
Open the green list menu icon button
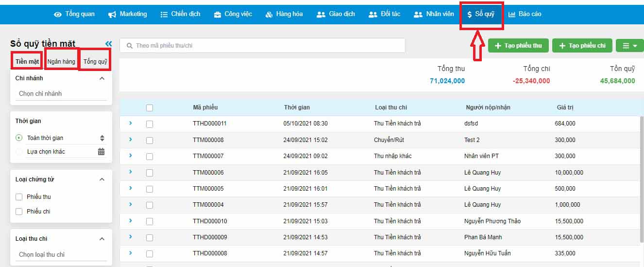coord(629,46)
